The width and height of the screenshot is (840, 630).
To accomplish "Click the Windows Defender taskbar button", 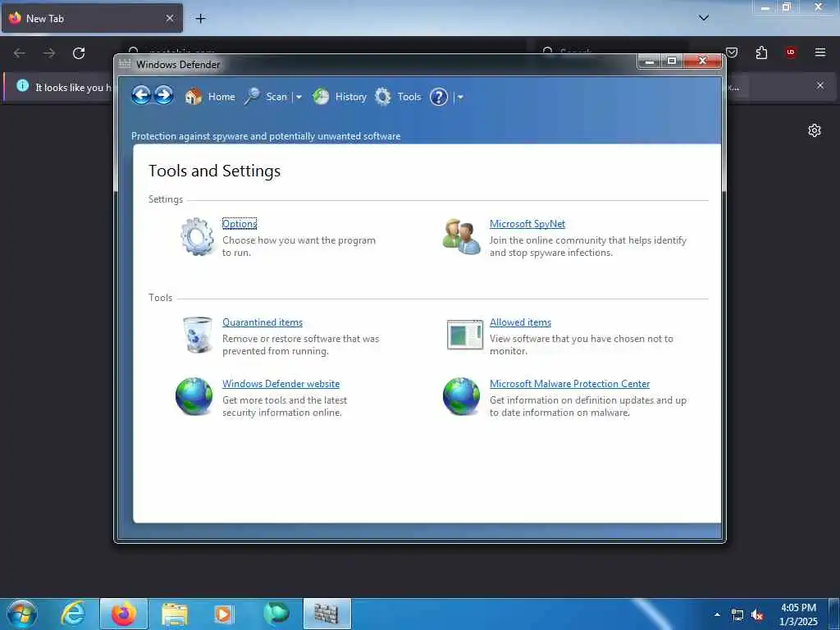I will pyautogui.click(x=326, y=614).
